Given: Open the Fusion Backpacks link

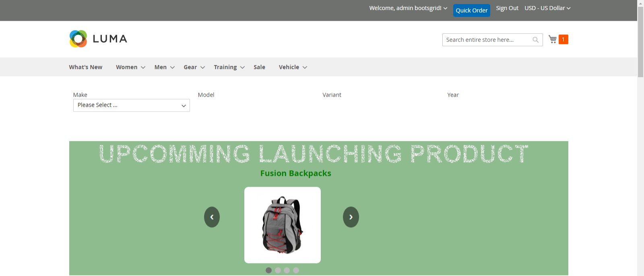Looking at the screenshot, I should click(296, 173).
